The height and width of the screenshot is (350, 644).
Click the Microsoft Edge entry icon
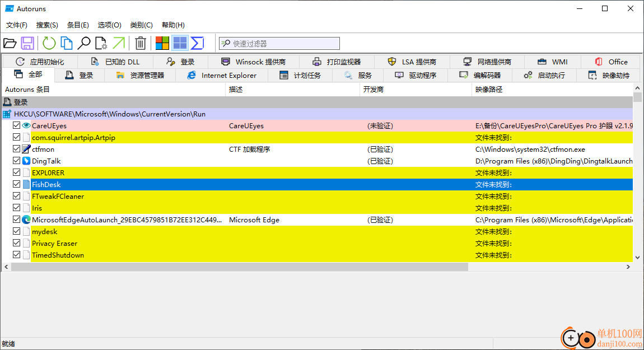click(x=26, y=220)
